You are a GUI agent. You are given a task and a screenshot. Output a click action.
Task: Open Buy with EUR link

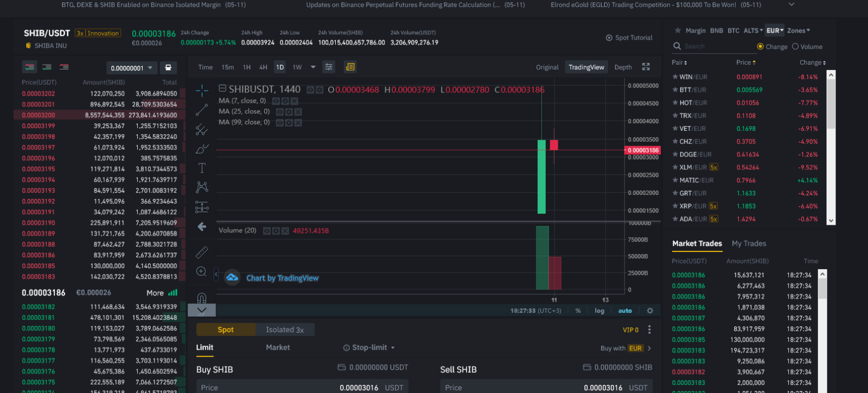[x=626, y=348]
